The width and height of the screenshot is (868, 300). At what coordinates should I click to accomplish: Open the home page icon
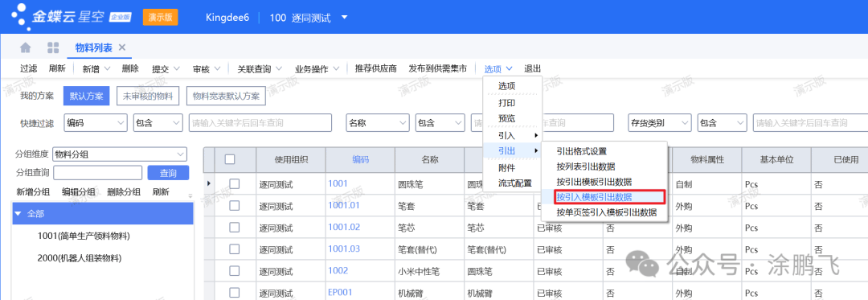click(x=26, y=47)
